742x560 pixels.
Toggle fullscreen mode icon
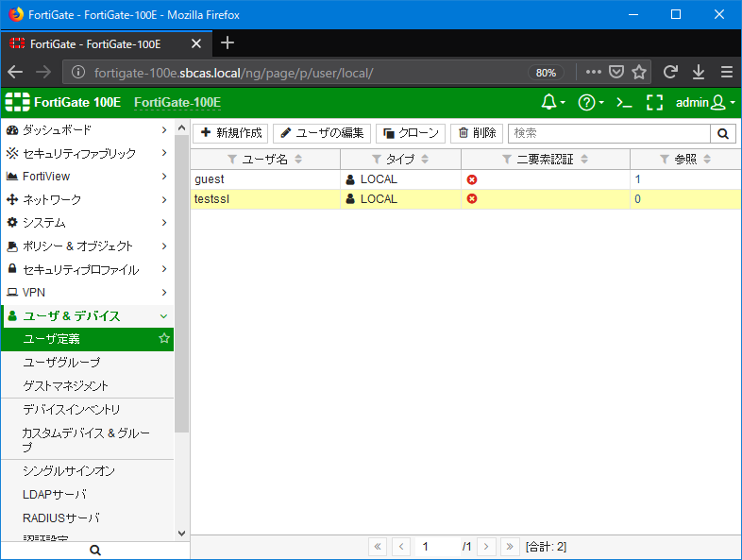[654, 102]
